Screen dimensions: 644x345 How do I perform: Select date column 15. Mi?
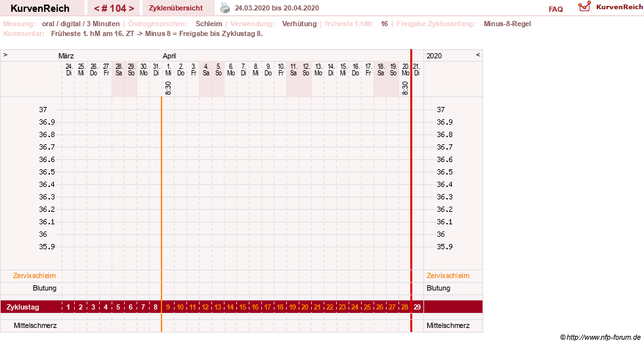(x=343, y=70)
